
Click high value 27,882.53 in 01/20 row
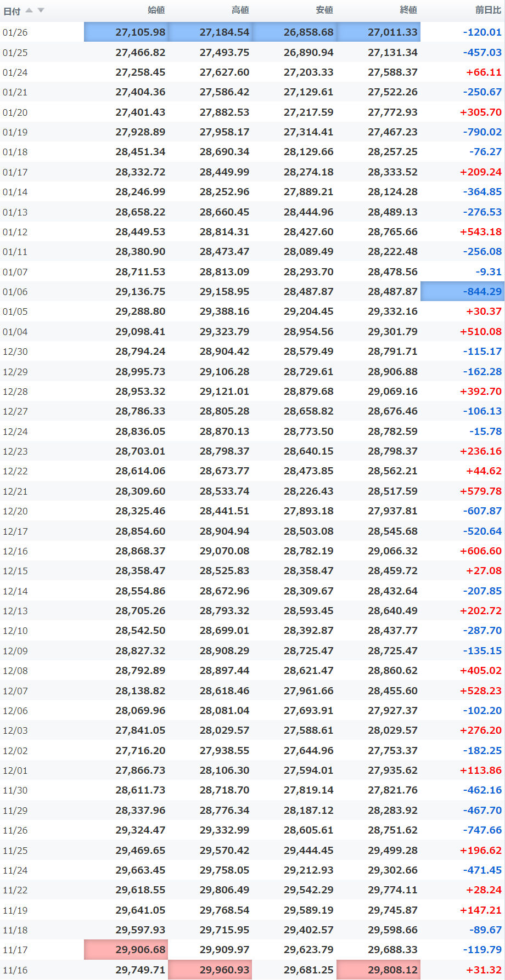click(225, 112)
